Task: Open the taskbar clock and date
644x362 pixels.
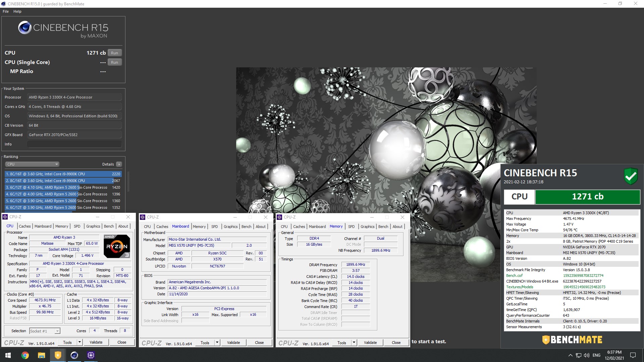Action: click(614, 355)
